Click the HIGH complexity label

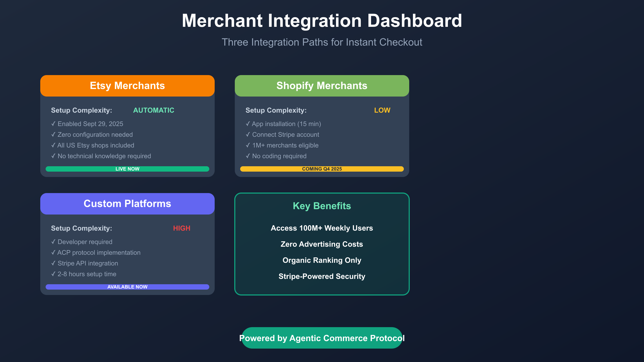[x=182, y=228]
